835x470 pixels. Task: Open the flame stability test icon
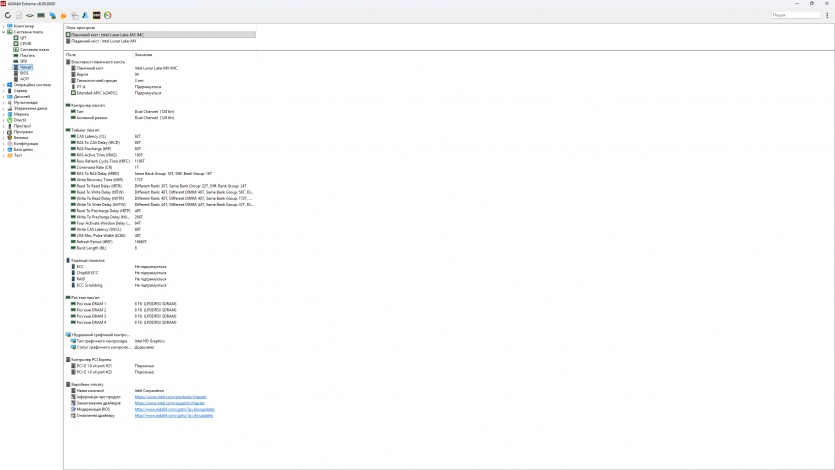[x=64, y=15]
